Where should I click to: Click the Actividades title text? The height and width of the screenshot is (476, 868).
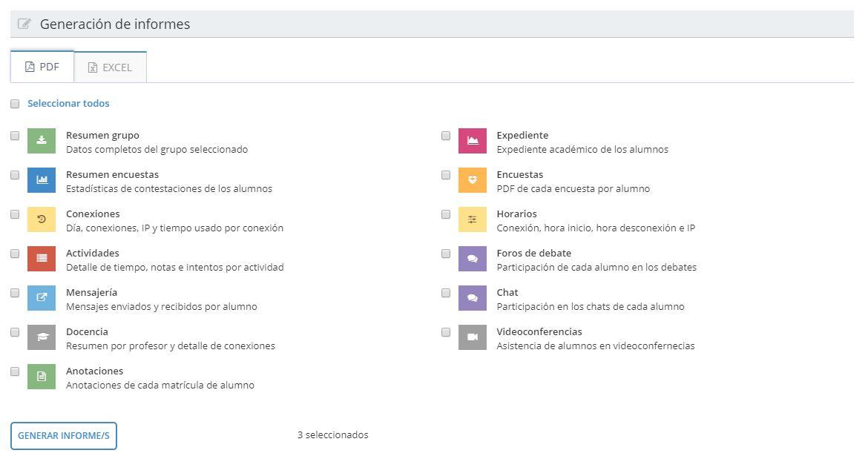(93, 253)
